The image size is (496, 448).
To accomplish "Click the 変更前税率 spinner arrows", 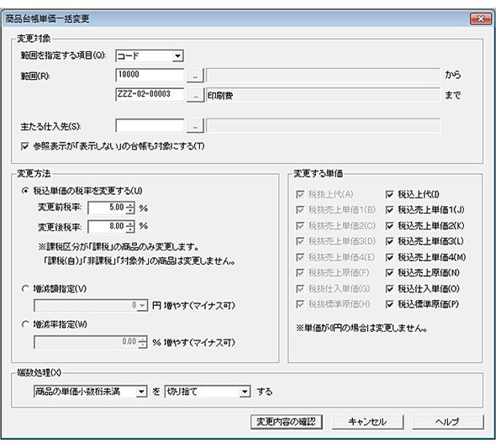I will coord(130,208).
